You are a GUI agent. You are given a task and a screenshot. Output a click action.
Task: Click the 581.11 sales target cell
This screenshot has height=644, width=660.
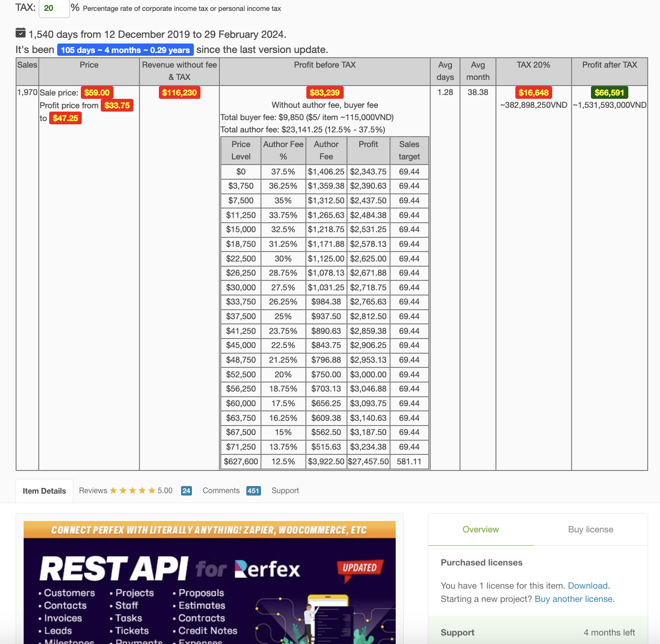[409, 461]
